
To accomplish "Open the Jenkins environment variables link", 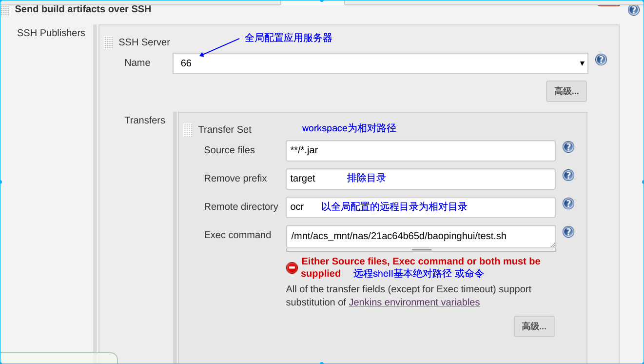I will 414,302.
